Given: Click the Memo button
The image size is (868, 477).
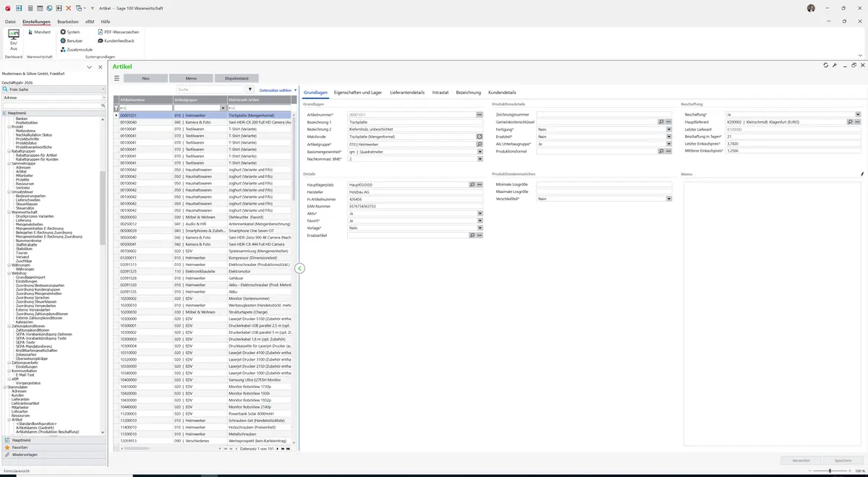Looking at the screenshot, I should pos(191,78).
